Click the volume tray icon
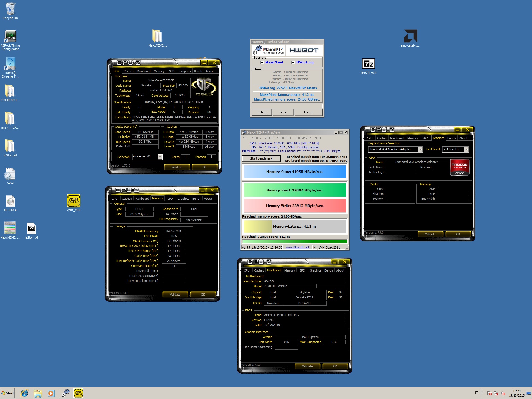Screen dimensions: 532x399 [503, 393]
